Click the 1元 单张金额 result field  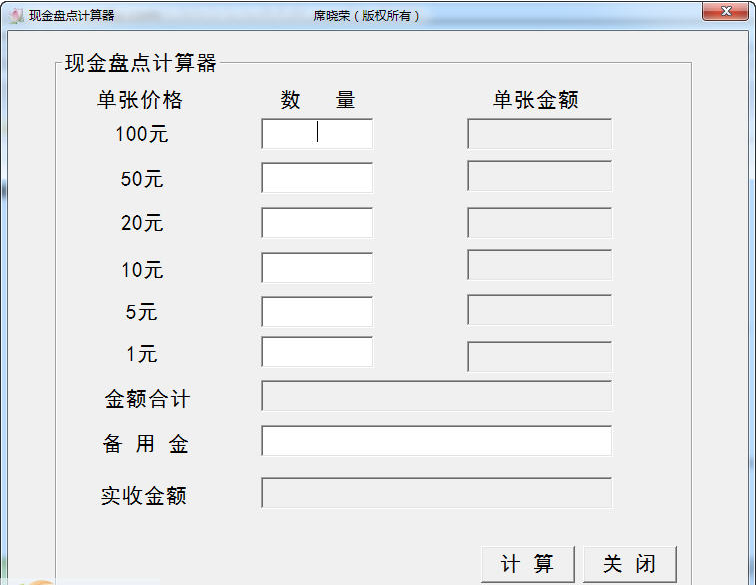540,357
